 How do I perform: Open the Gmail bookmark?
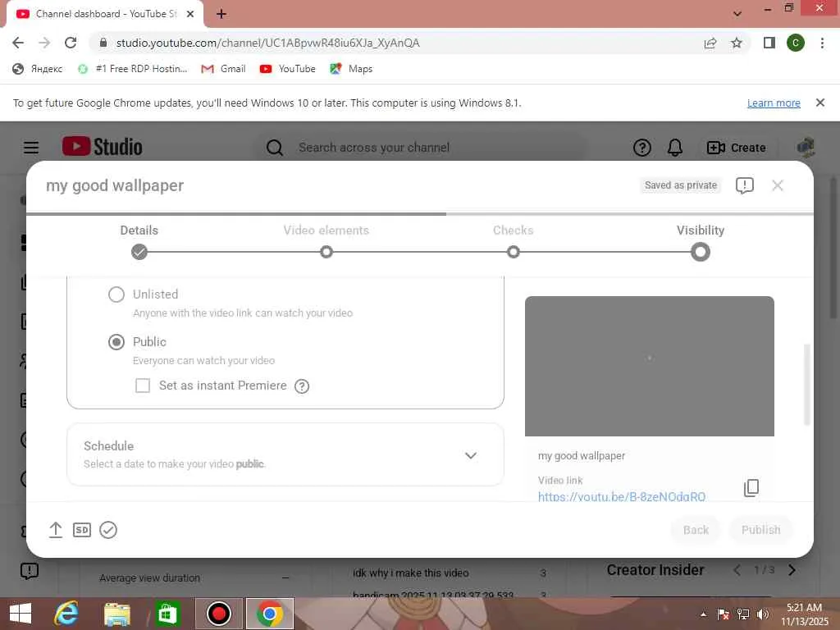pyautogui.click(x=223, y=69)
